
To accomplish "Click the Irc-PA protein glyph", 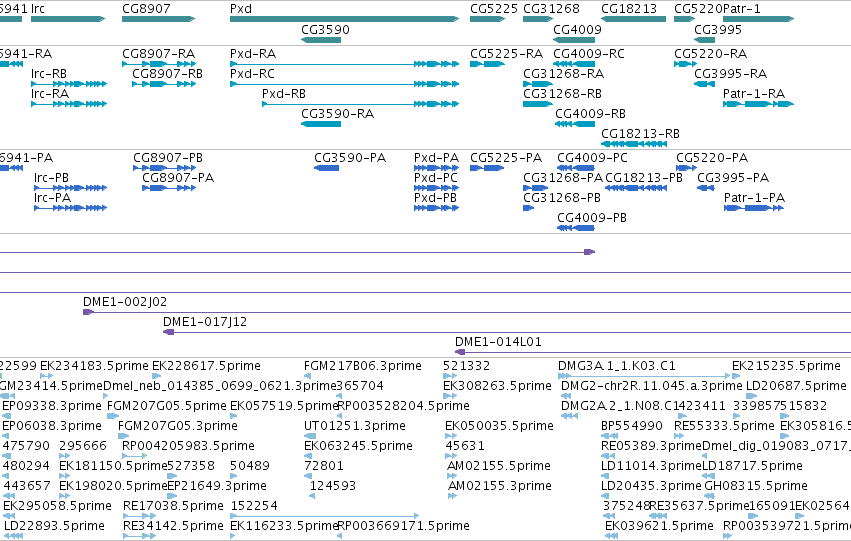I will coord(71,208).
